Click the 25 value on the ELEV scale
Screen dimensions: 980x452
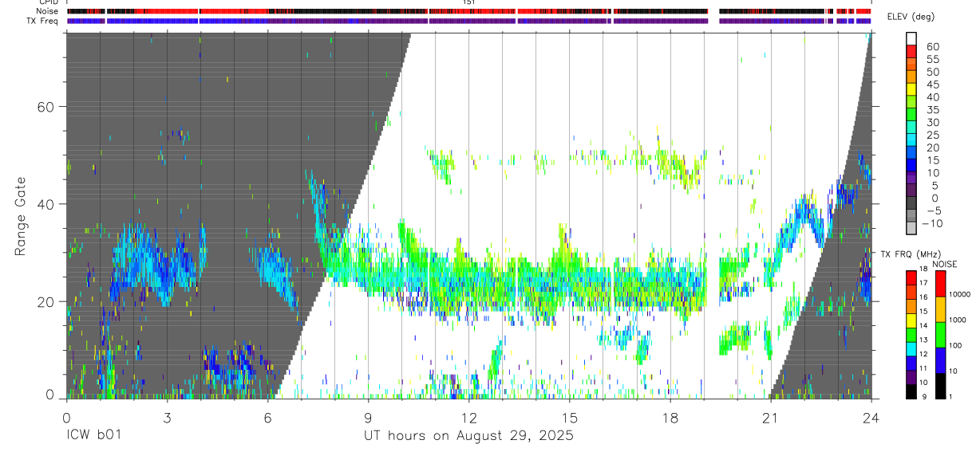[933, 135]
